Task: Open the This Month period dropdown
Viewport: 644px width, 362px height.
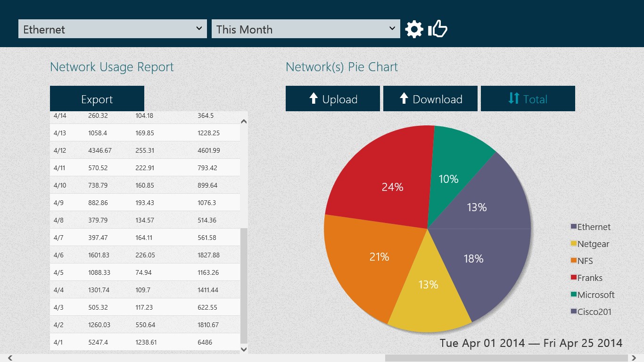Action: click(x=305, y=29)
